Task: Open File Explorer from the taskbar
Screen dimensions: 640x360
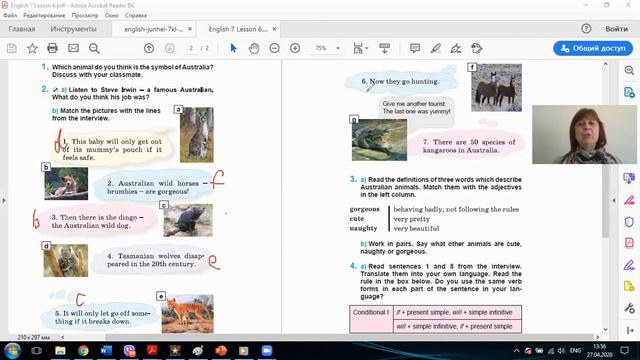Action: (x=60, y=351)
